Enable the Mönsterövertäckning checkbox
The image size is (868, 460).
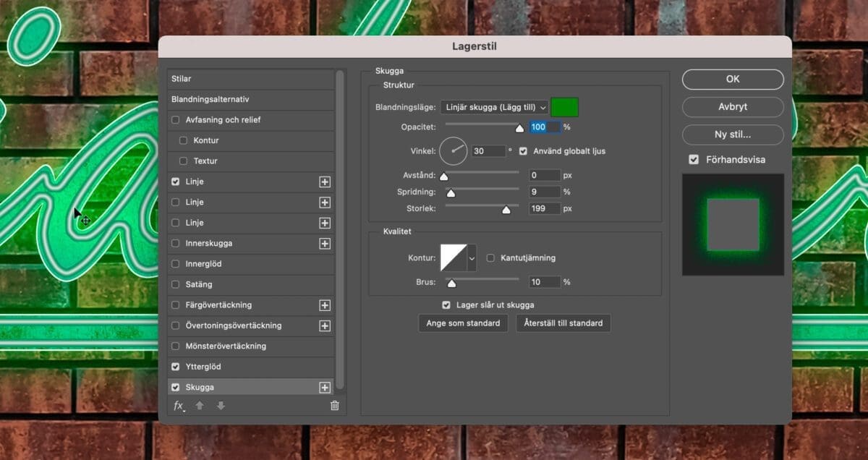coord(176,346)
